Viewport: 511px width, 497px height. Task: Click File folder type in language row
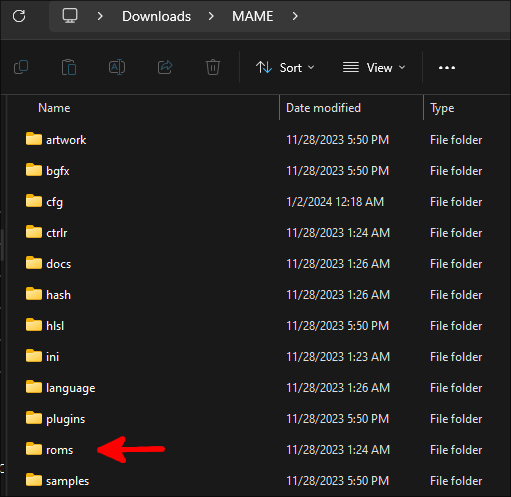click(x=456, y=388)
